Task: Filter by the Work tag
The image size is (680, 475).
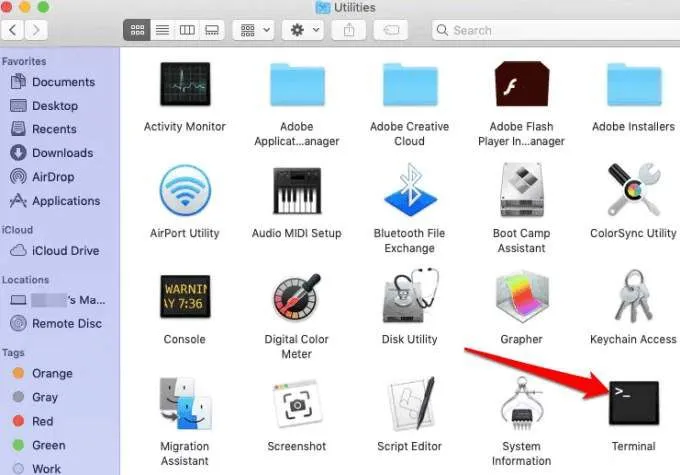Action: [x=60, y=468]
